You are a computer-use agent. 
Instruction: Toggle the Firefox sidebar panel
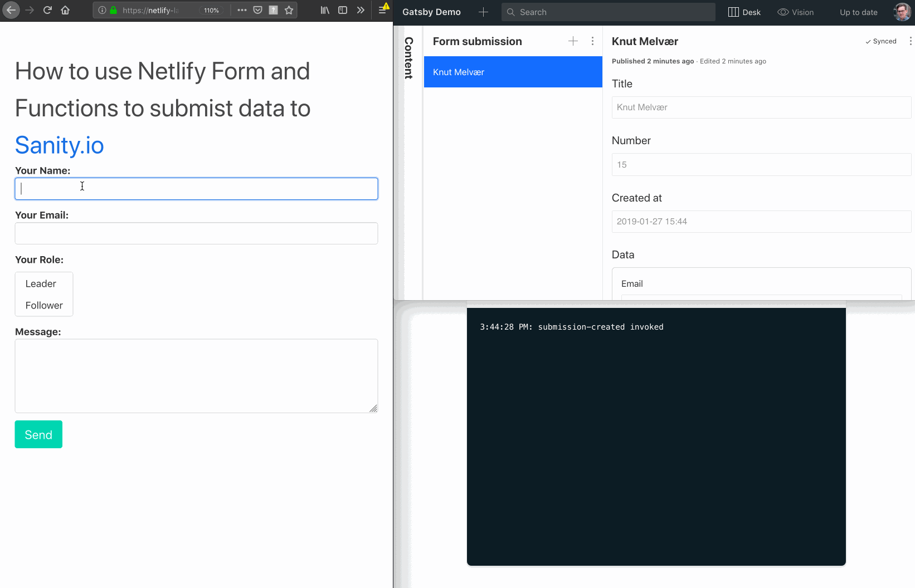pyautogui.click(x=343, y=10)
